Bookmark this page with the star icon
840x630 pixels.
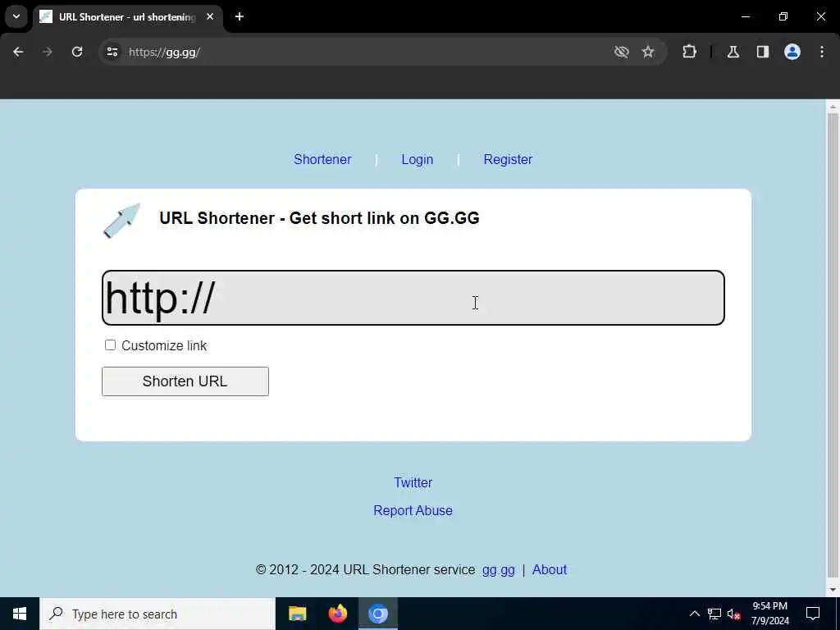648,52
